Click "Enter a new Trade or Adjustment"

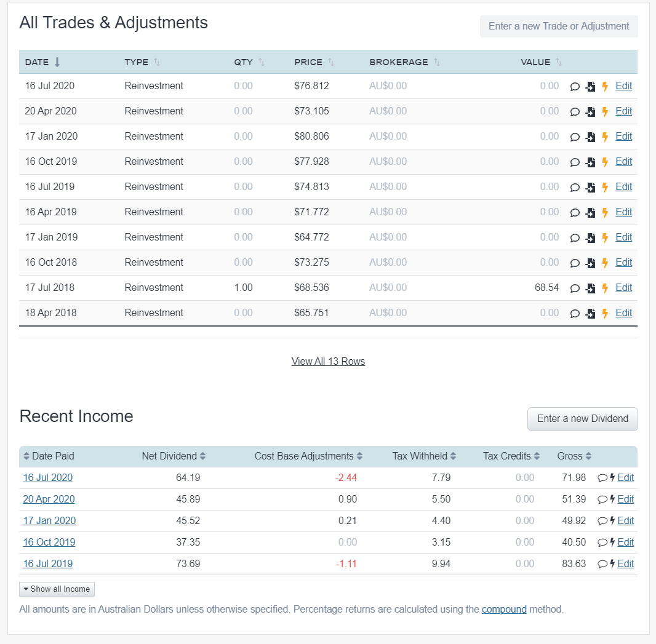(x=558, y=26)
